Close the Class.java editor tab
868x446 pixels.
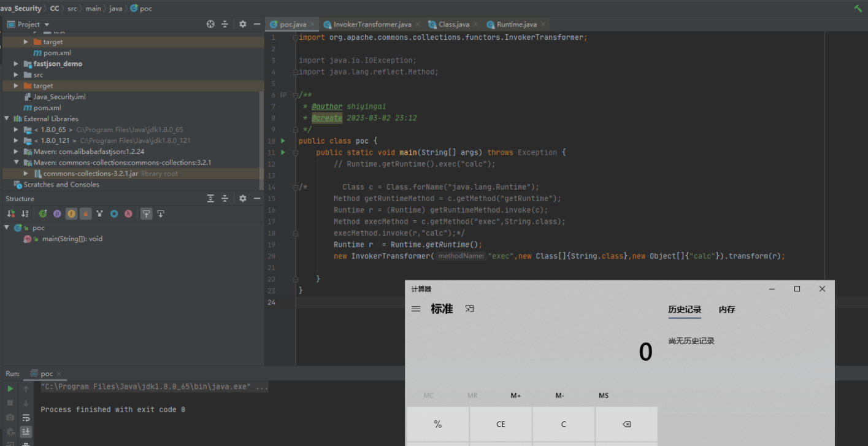coord(476,24)
